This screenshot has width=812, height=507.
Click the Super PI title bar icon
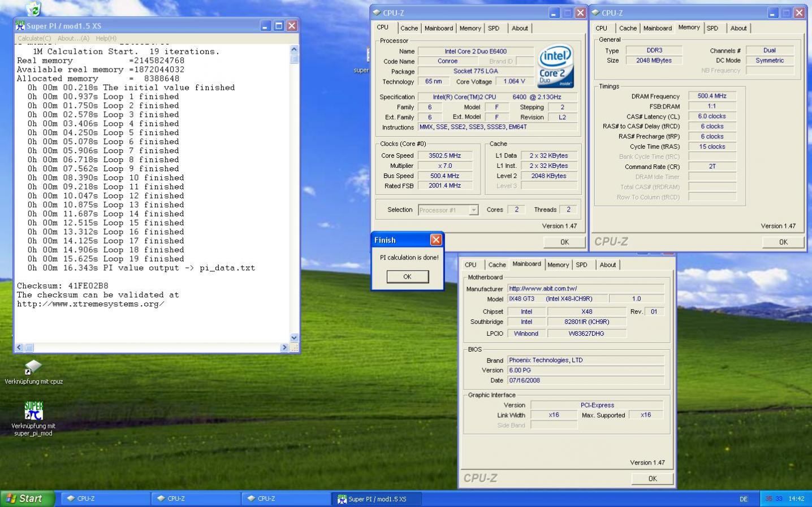click(x=20, y=25)
